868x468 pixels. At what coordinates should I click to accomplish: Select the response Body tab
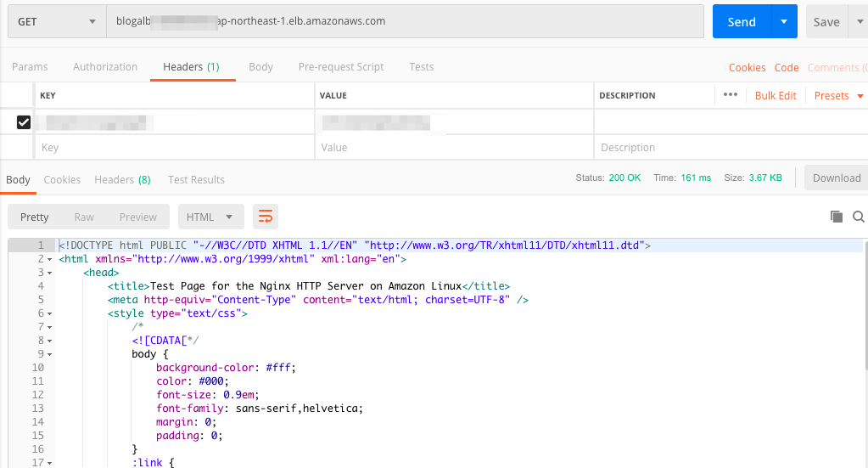point(19,179)
